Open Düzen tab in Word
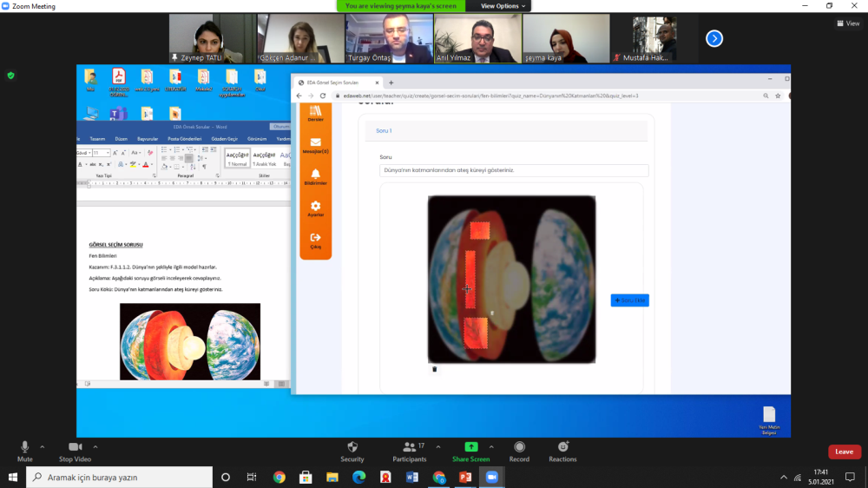 pos(122,139)
